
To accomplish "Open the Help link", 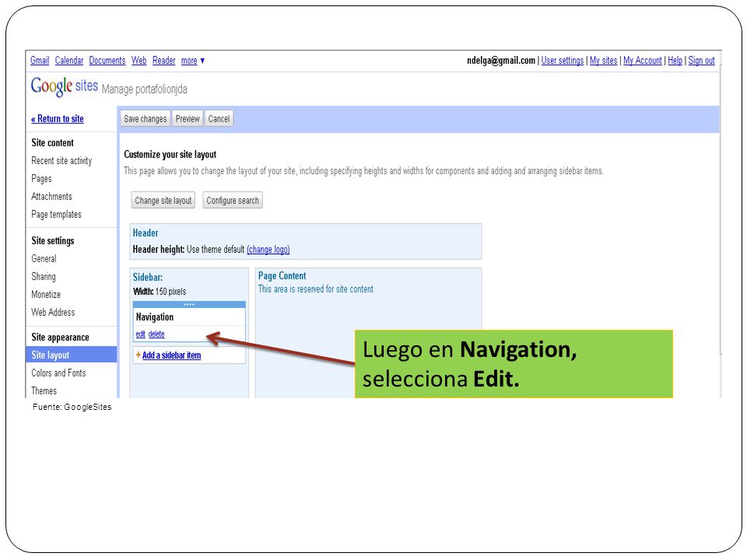I will (675, 61).
